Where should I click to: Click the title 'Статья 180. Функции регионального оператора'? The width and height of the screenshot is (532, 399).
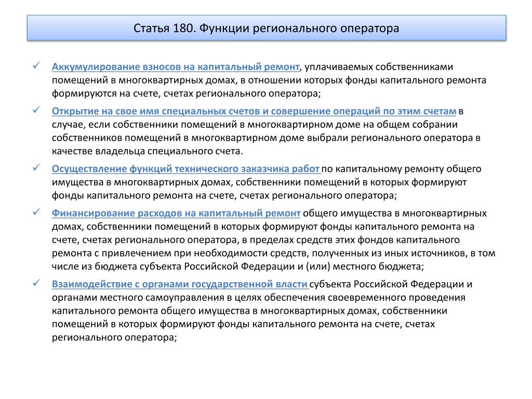tap(267, 28)
